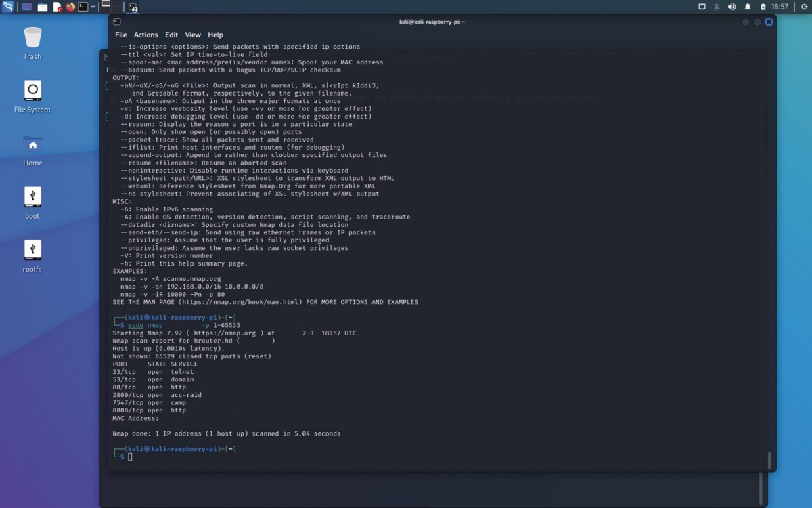This screenshot has height=508, width=812.
Task: Click the 'EXAMPLES:' section heading
Action: coord(130,271)
